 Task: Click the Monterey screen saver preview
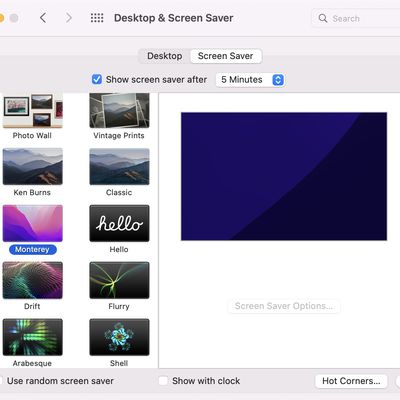(284, 176)
